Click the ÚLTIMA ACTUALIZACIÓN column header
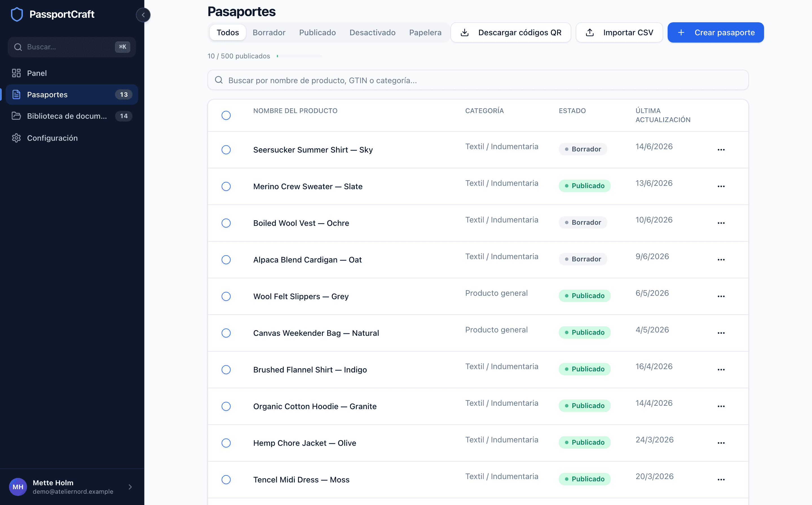812x505 pixels. pyautogui.click(x=663, y=115)
